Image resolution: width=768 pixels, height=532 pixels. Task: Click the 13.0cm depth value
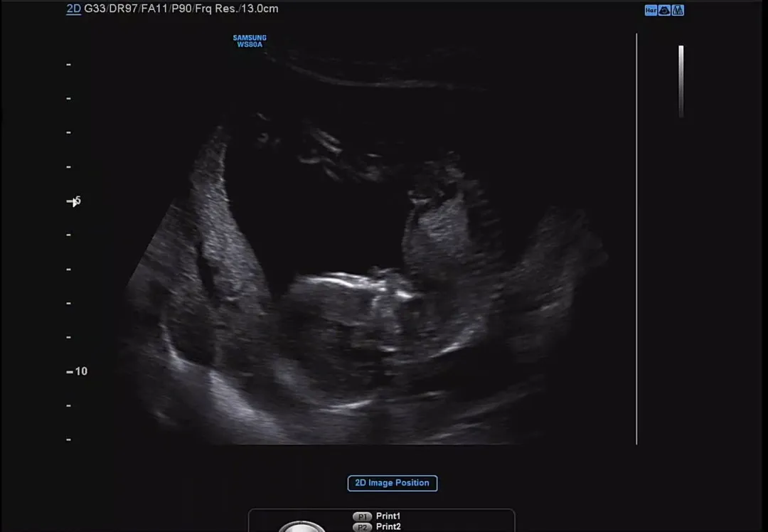pos(259,9)
